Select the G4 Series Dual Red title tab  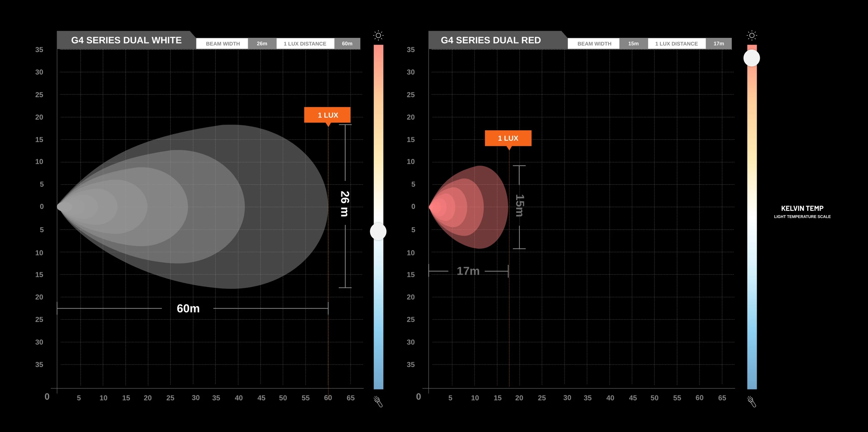[491, 40]
